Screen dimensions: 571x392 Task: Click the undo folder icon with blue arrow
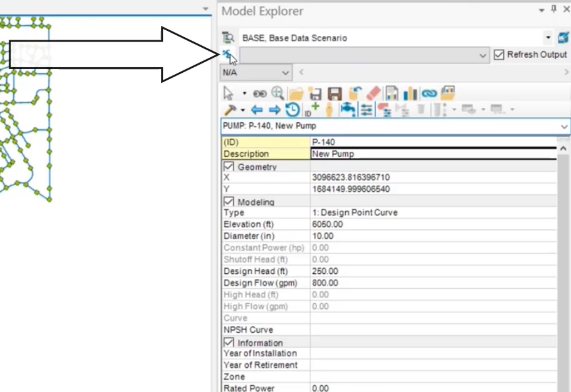[x=355, y=93]
